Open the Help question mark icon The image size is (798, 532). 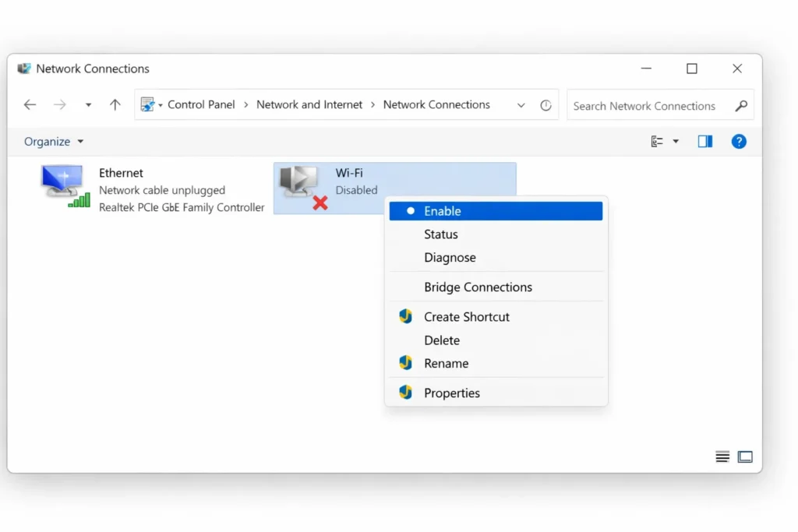pyautogui.click(x=739, y=142)
